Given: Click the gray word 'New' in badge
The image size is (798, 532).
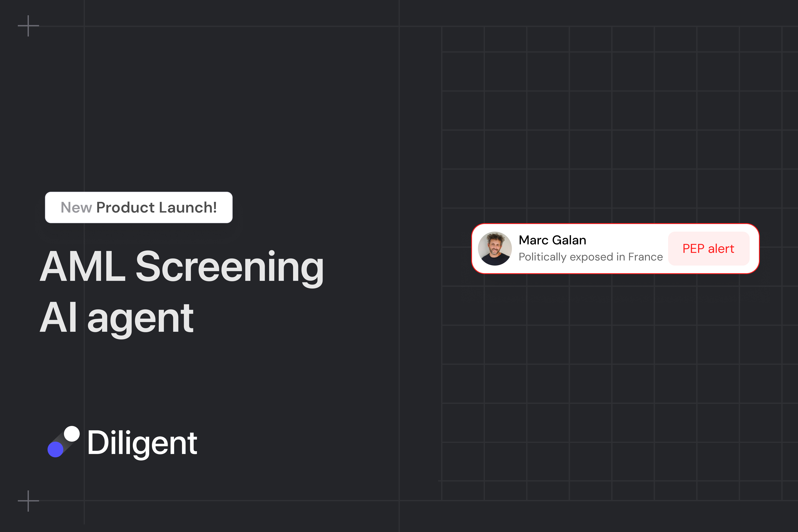Looking at the screenshot, I should point(76,208).
